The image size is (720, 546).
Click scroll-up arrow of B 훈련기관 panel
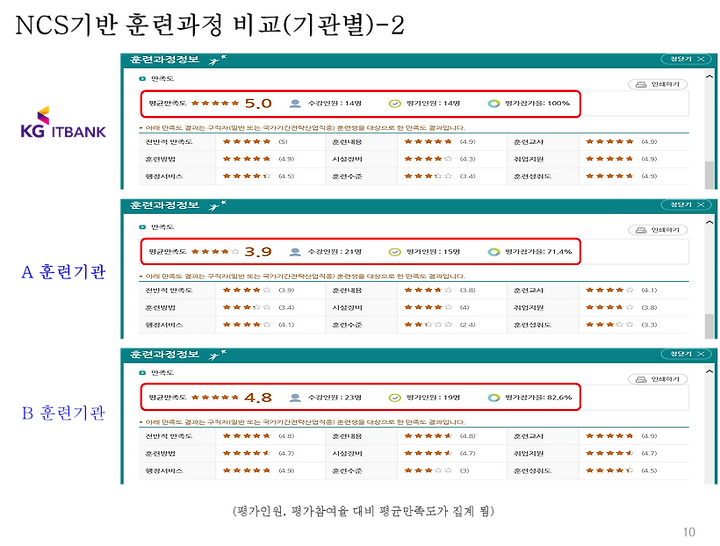(710, 372)
